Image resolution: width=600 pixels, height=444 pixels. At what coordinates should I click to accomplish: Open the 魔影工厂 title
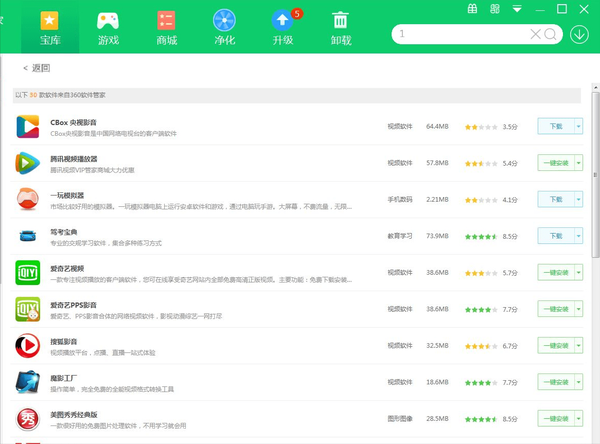pyautogui.click(x=64, y=378)
